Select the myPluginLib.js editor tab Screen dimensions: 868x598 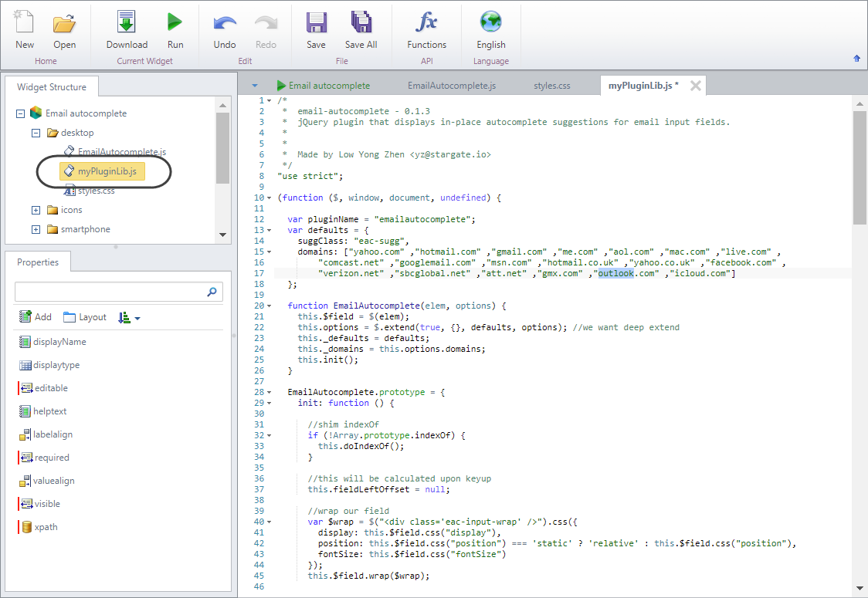click(x=643, y=86)
